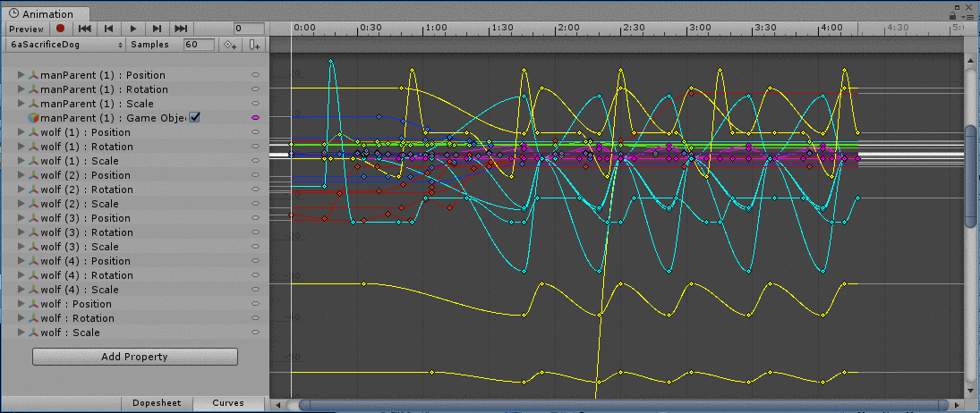The width and height of the screenshot is (980, 413).
Task: Click the Add Event icon
Action: click(x=255, y=45)
